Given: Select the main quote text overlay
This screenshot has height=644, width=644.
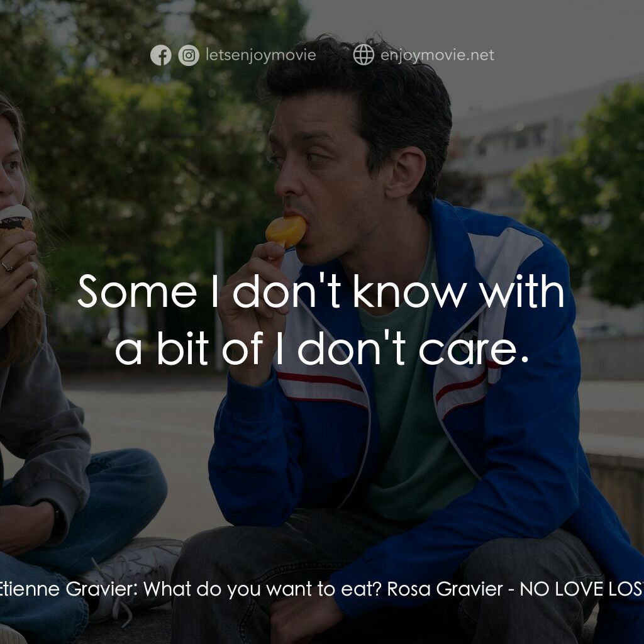Looking at the screenshot, I should click(321, 321).
